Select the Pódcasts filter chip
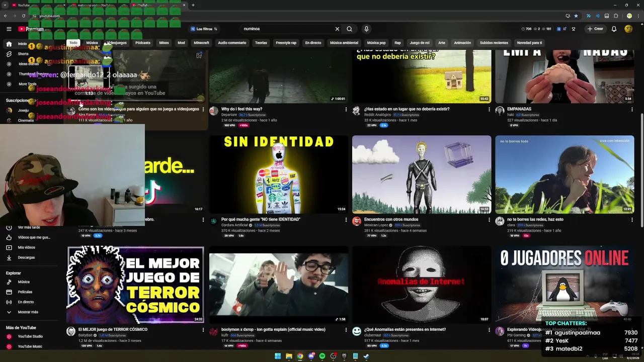This screenshot has width=644, height=362. tap(143, 43)
